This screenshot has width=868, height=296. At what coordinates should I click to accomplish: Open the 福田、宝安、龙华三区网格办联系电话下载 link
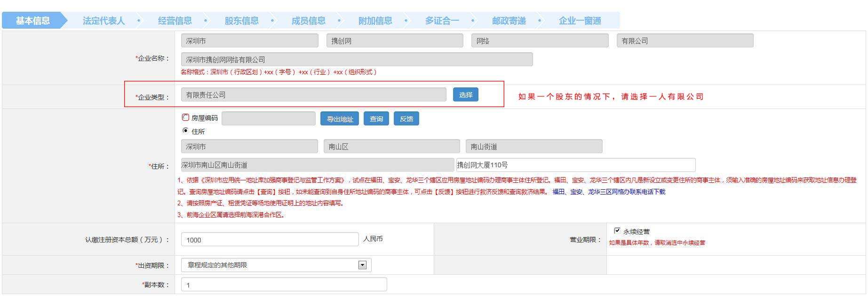609,192
